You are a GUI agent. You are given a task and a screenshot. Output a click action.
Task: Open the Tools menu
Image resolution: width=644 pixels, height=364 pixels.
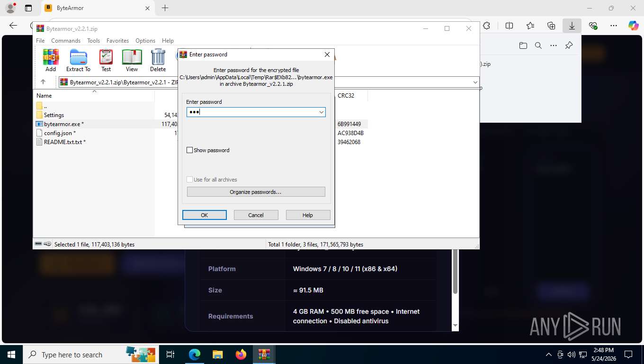pyautogui.click(x=93, y=41)
